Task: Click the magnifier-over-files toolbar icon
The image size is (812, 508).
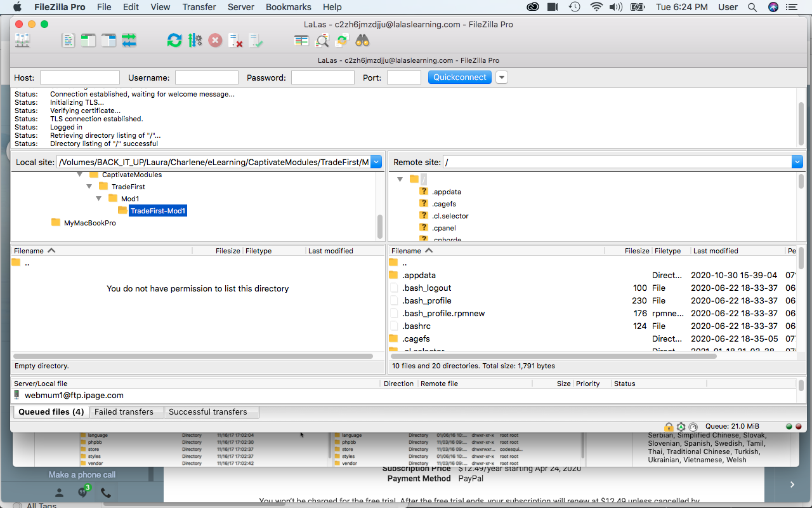Action: click(x=322, y=41)
